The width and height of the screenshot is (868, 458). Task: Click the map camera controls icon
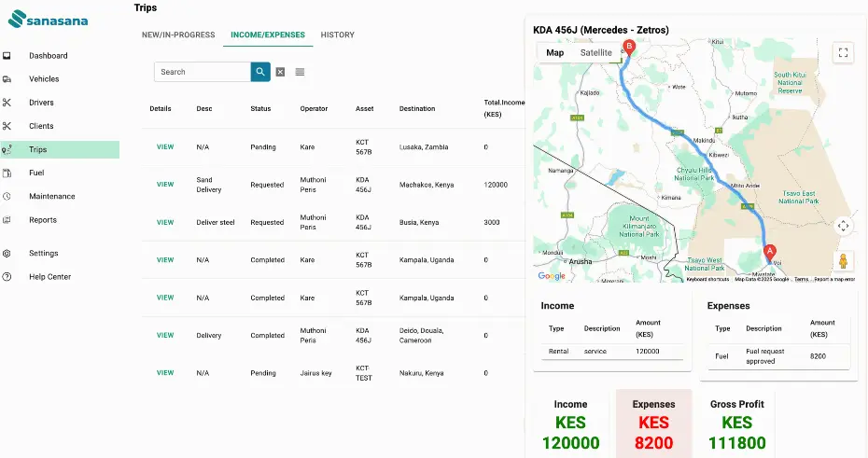click(x=843, y=226)
